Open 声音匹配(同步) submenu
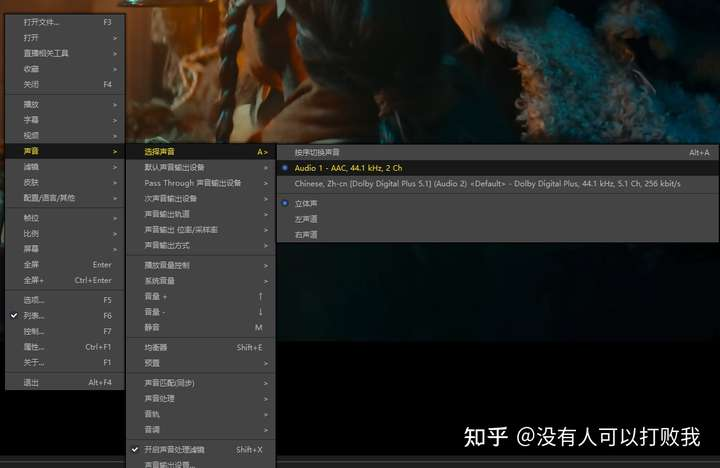The height and width of the screenshot is (468, 720). (x=201, y=383)
